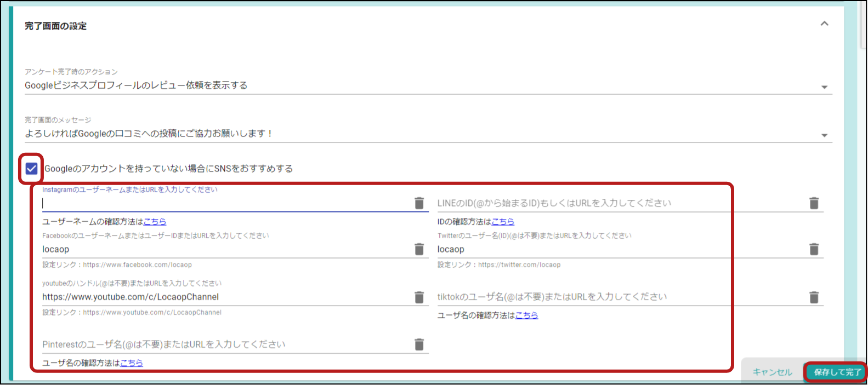Click the 保存して完了 button
The image size is (868, 385).
point(837,372)
